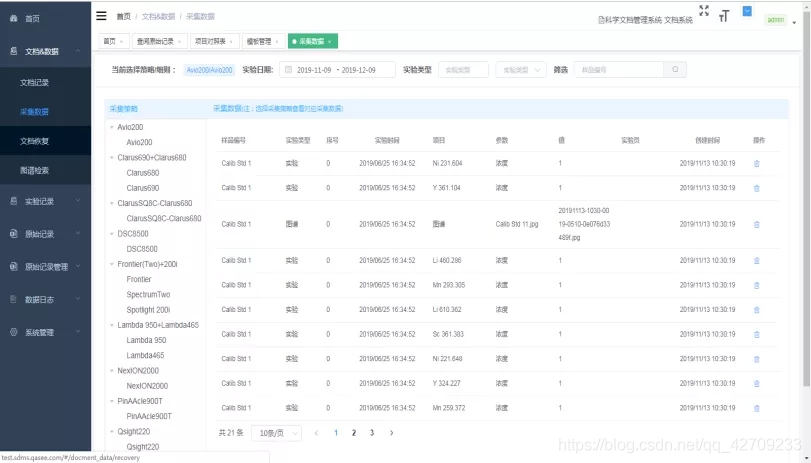Focus the 样品编号 filter input
The width and height of the screenshot is (811, 463).
[619, 69]
